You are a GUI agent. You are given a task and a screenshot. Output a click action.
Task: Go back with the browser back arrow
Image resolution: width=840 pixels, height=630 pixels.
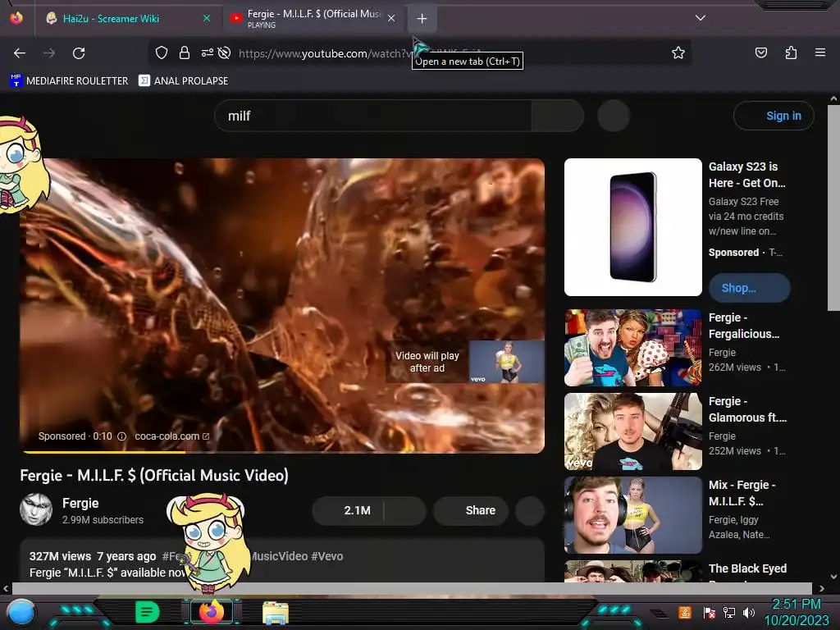[20, 53]
